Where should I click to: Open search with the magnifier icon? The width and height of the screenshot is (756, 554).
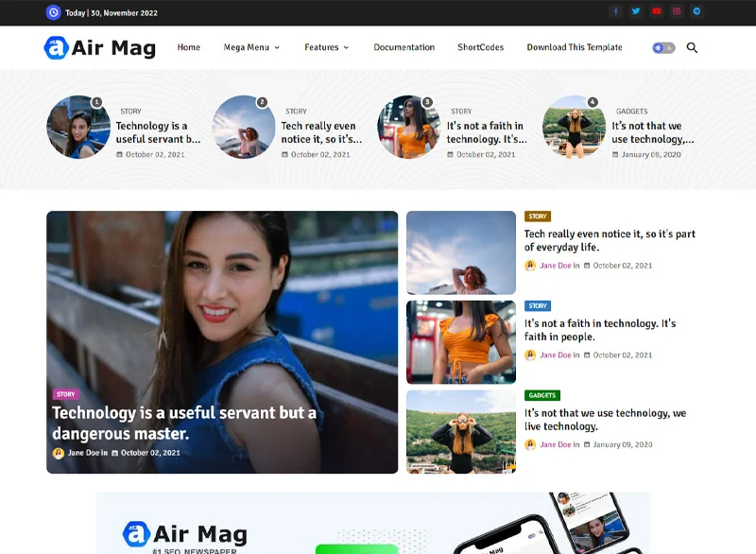point(692,47)
